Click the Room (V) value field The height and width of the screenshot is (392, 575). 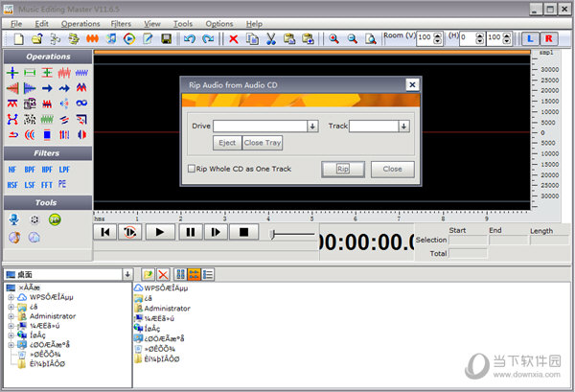click(x=425, y=38)
